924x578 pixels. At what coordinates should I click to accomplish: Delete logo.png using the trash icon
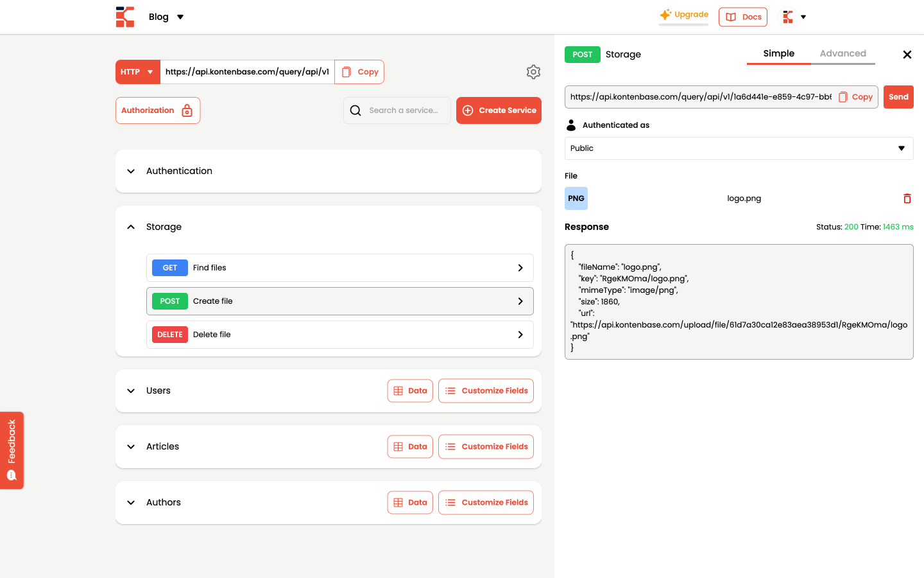(x=907, y=198)
